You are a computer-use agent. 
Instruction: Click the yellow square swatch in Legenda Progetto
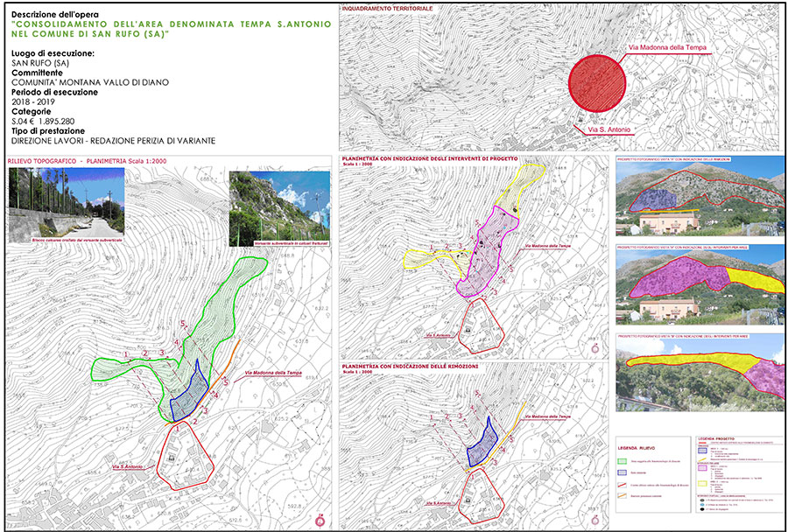point(702,484)
